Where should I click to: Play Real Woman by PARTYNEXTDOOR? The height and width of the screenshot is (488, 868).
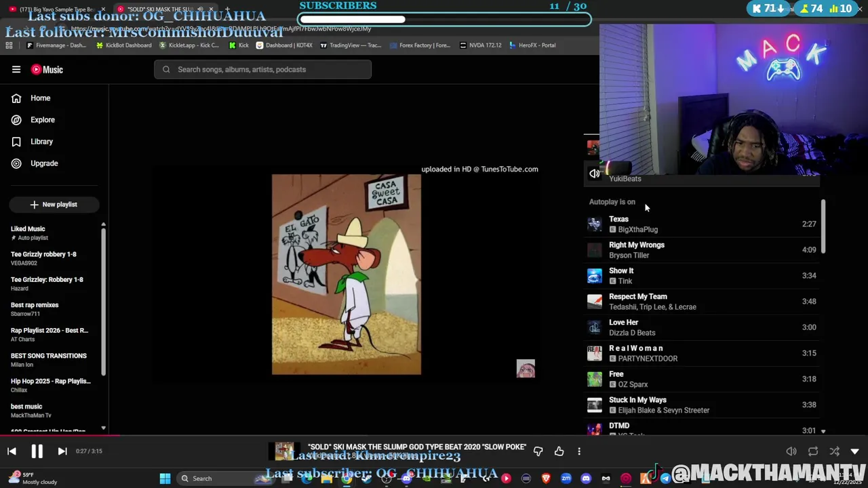click(702, 353)
